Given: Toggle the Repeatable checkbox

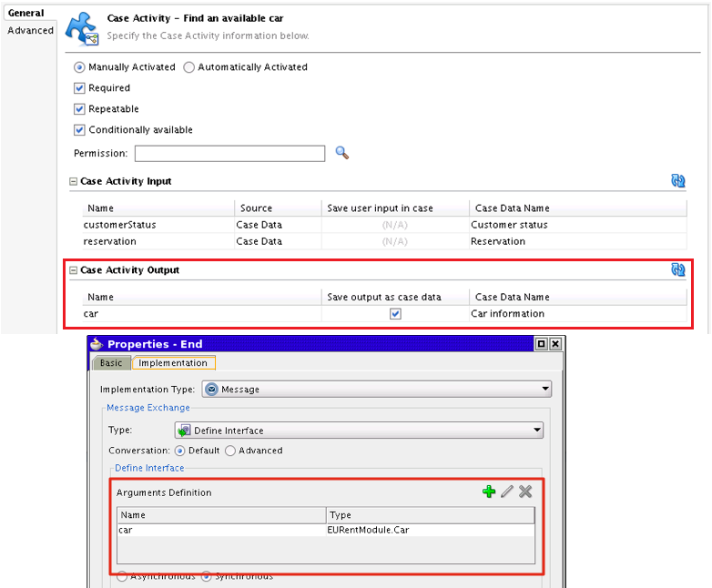Looking at the screenshot, I should pyautogui.click(x=79, y=109).
